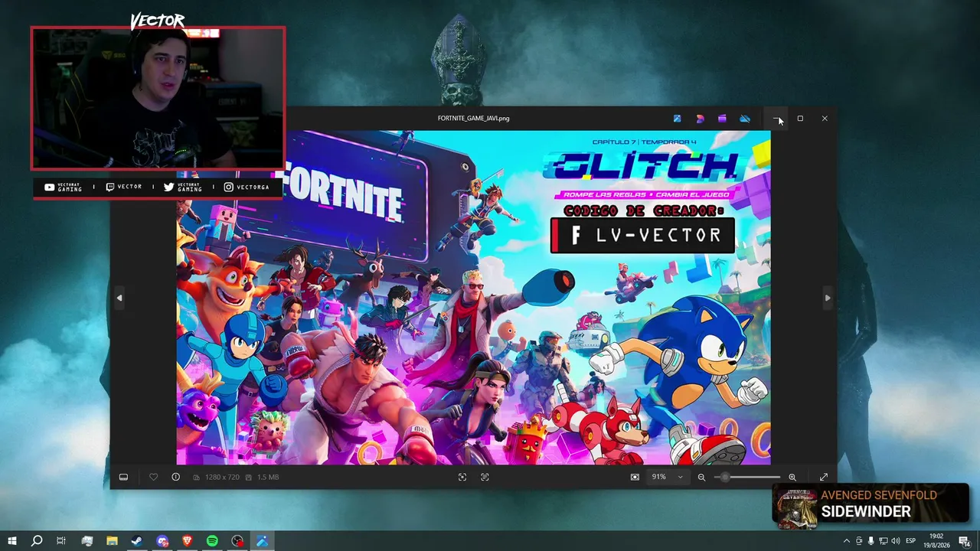980x551 pixels.
Task: Toggle the filmstrip view in Photos
Action: tap(123, 477)
